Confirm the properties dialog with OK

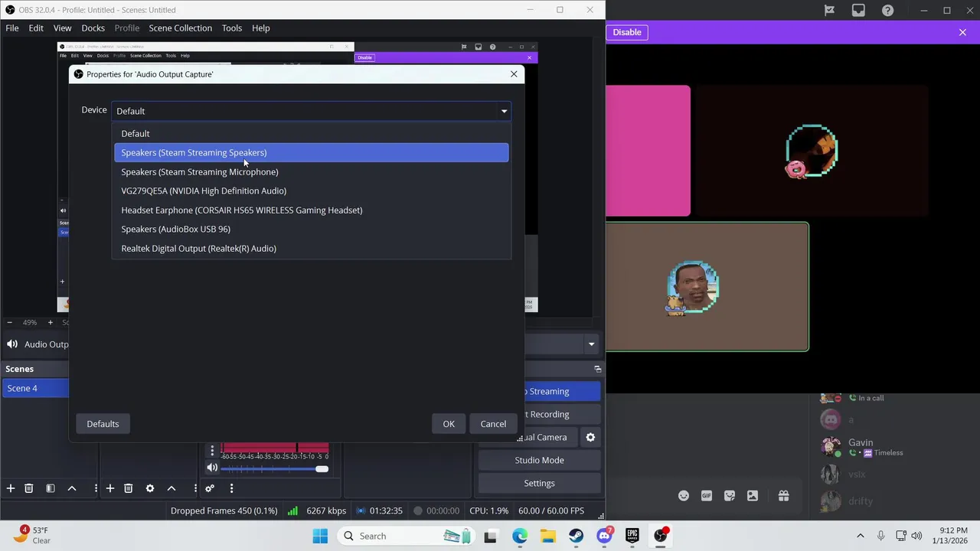(449, 424)
